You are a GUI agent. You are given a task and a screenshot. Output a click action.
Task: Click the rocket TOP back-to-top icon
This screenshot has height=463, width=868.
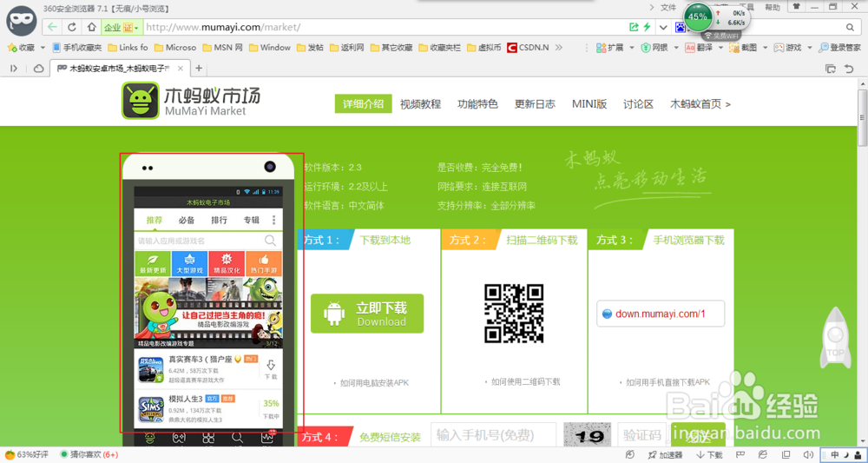[x=835, y=338]
